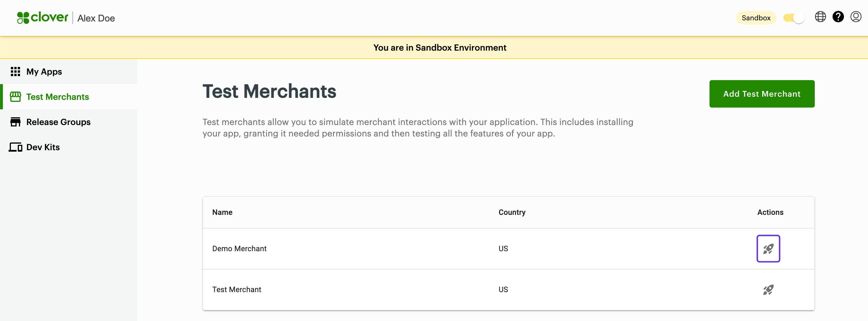Expand the Dev Kits section
This screenshot has height=321, width=868.
pos(43,147)
